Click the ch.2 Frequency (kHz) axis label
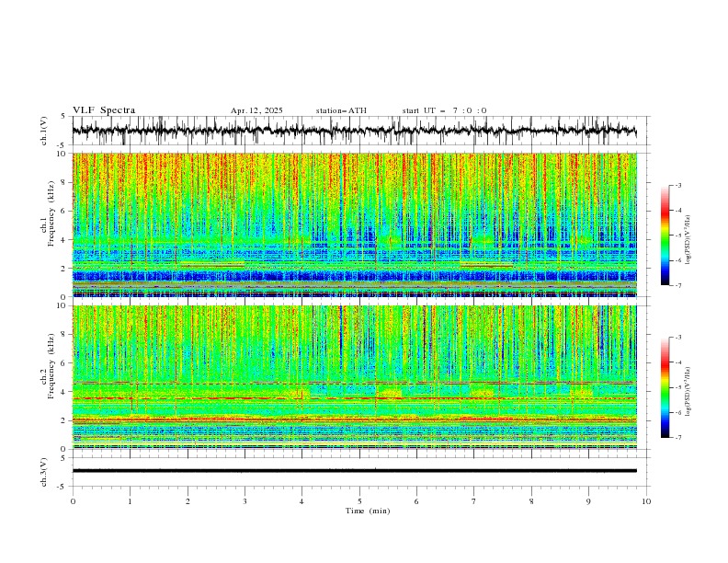 pos(48,366)
